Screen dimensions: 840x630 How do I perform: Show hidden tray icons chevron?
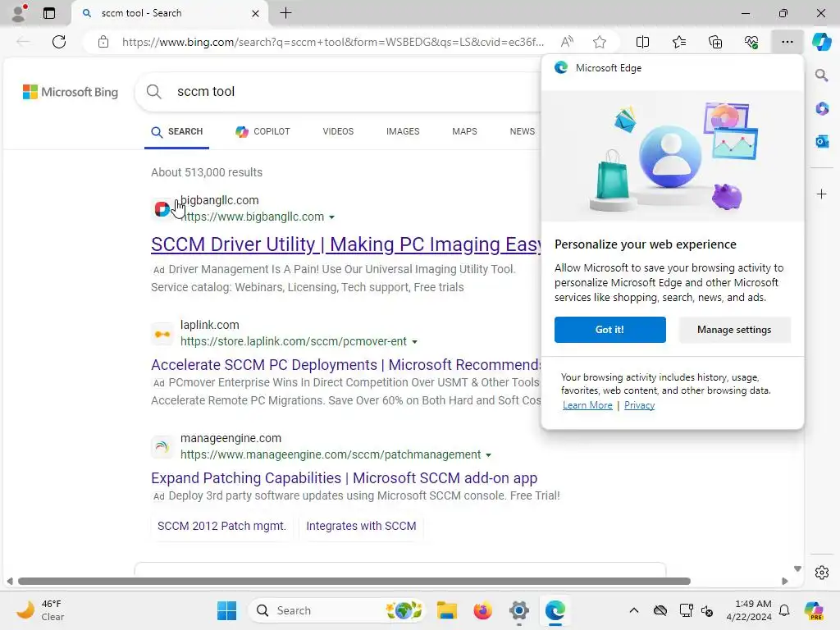634,610
